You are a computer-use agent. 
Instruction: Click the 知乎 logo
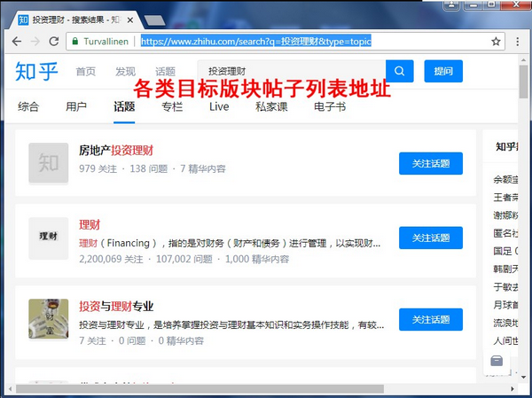[36, 71]
